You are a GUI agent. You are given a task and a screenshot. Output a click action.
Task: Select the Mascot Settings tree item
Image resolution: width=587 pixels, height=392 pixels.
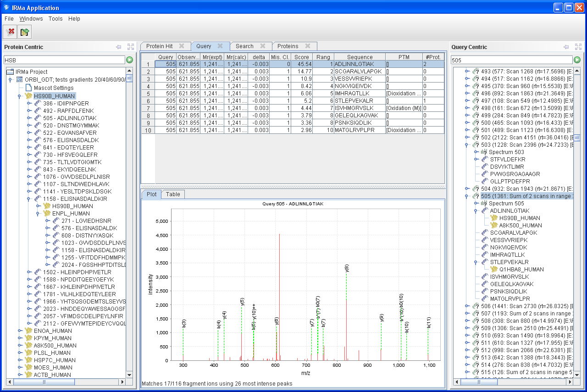pyautogui.click(x=53, y=88)
